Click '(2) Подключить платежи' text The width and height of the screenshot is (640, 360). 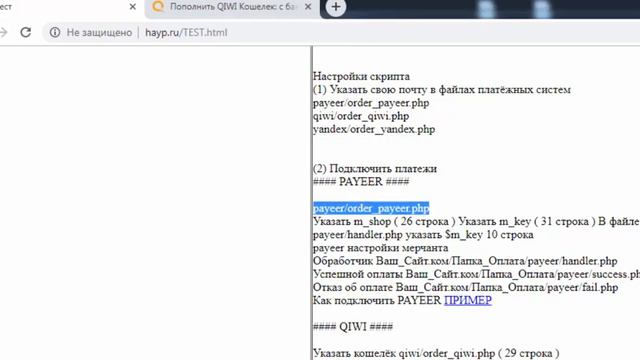(375, 169)
